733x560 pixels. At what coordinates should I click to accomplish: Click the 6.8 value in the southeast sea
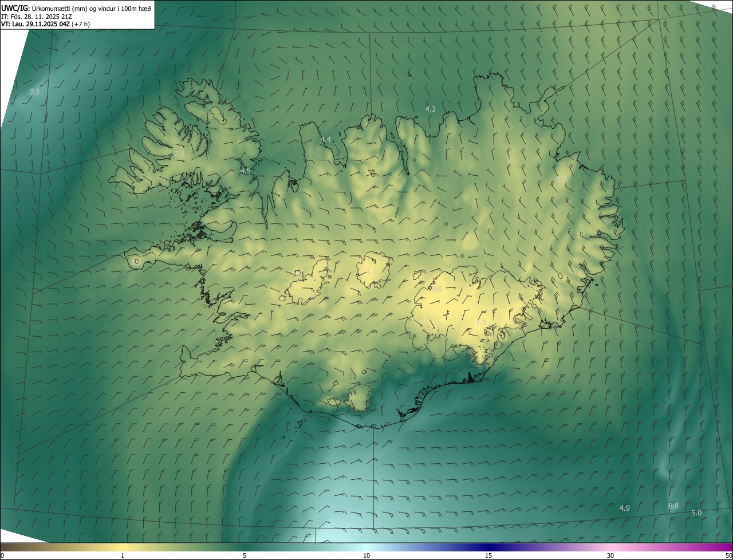tap(673, 506)
